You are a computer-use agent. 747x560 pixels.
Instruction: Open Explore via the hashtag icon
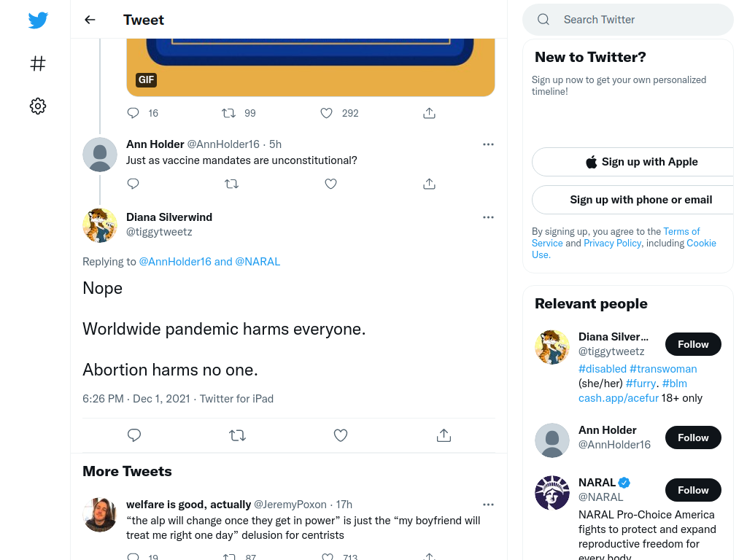[x=38, y=63]
